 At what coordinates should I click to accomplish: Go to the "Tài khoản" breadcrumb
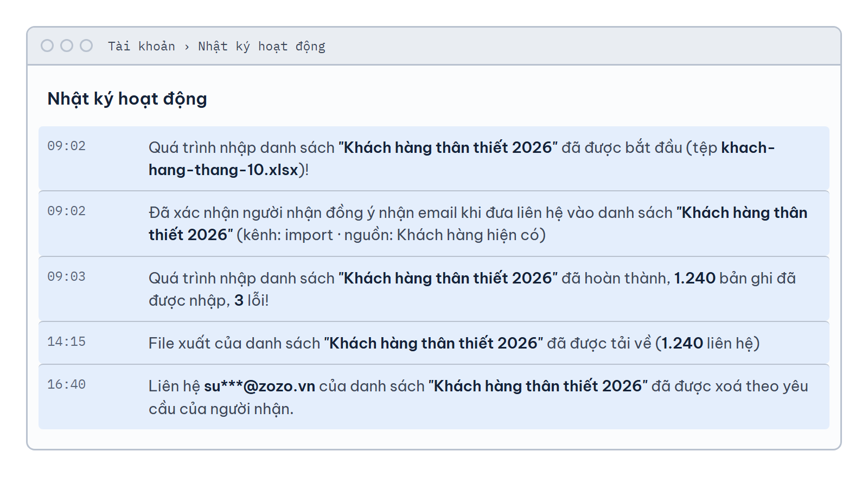[x=141, y=46]
